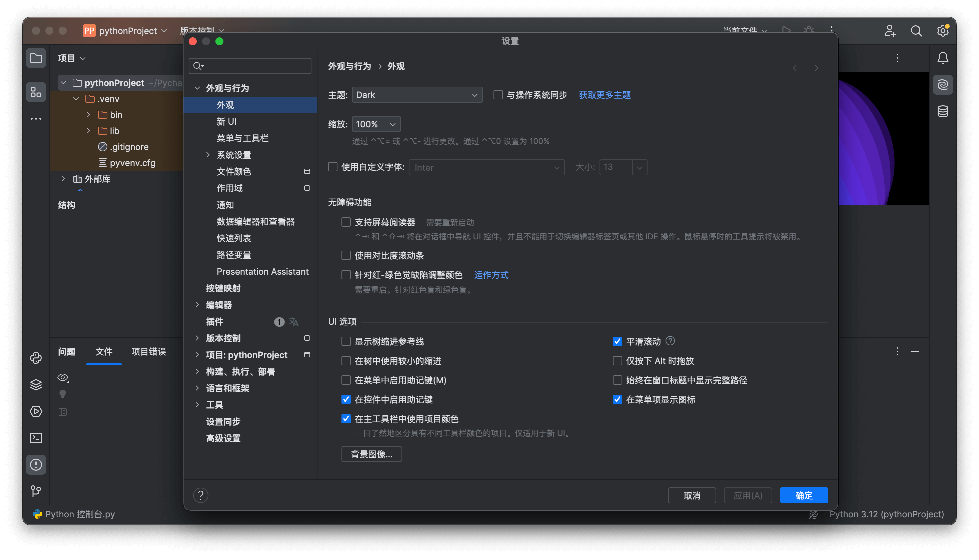
Task: Click the 确定 button
Action: tap(804, 495)
